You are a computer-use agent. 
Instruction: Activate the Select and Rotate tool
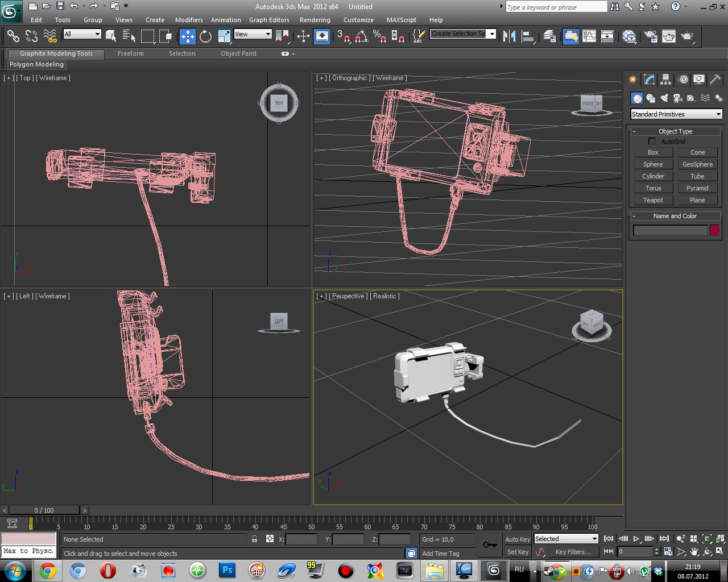tap(205, 36)
